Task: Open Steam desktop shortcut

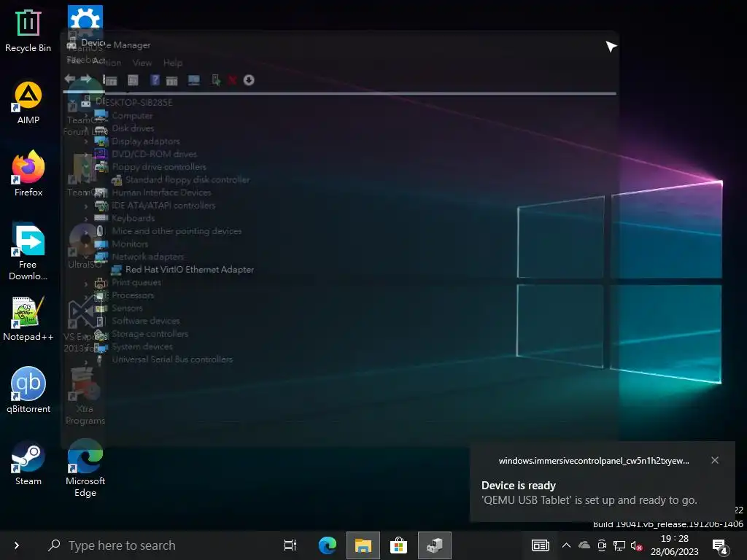Action: pyautogui.click(x=28, y=463)
